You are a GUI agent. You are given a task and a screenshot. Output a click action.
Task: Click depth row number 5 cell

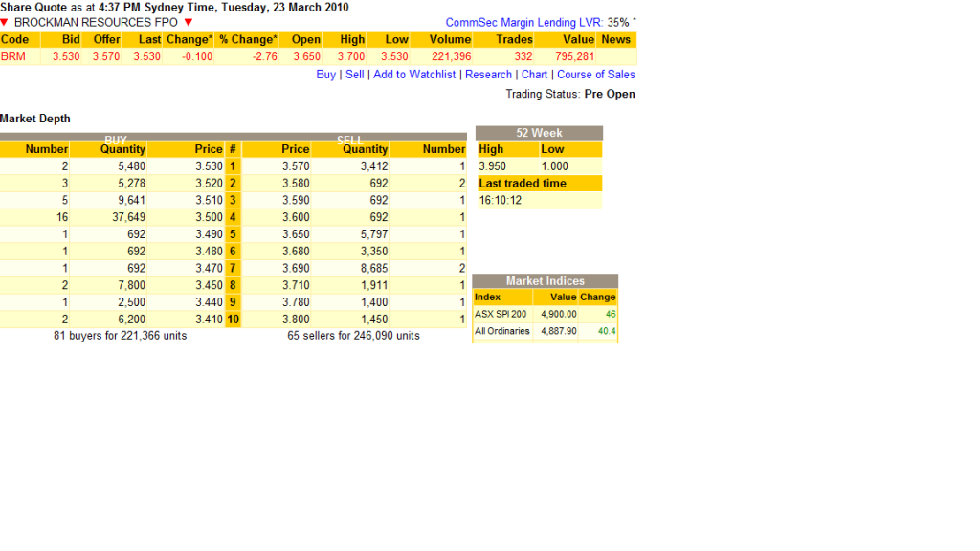[x=233, y=234]
